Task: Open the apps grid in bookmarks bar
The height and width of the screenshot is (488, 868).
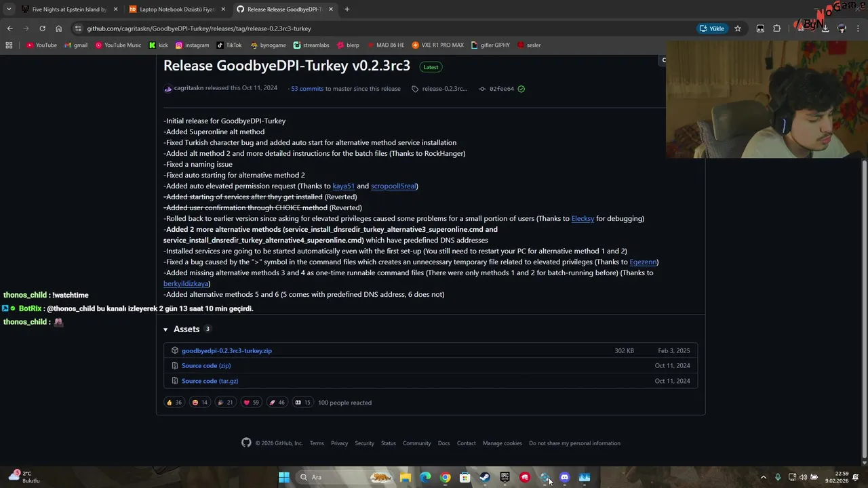Action: 9,45
